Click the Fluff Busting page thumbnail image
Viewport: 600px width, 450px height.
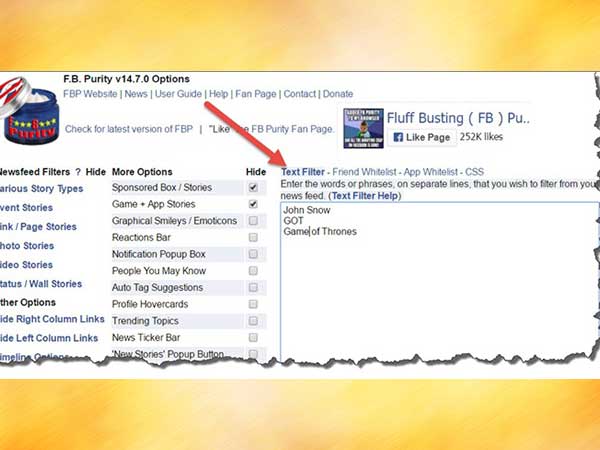[x=363, y=128]
